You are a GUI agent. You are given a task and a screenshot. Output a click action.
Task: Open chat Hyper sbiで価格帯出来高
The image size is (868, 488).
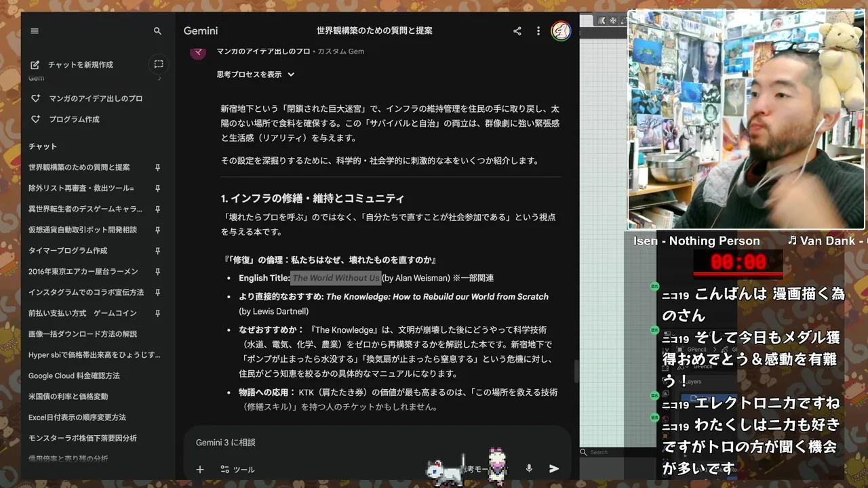pos(94,355)
